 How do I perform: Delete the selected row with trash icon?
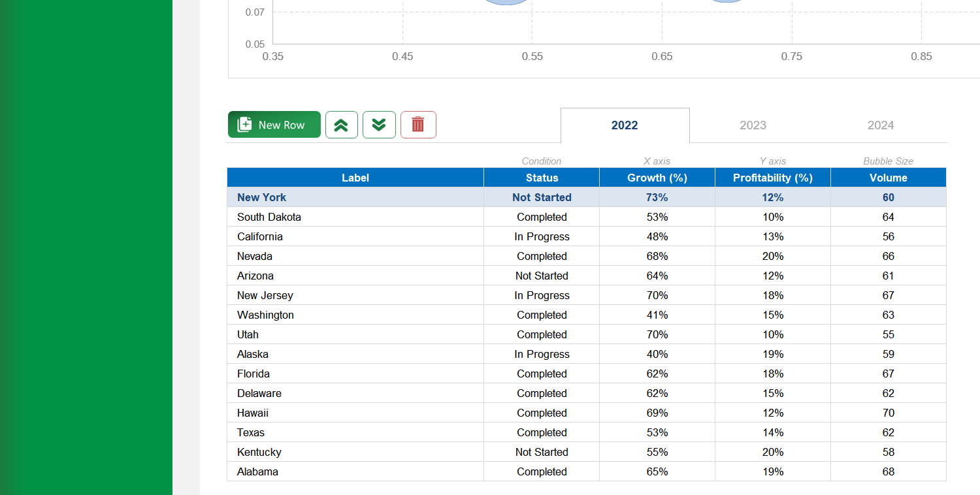(418, 124)
